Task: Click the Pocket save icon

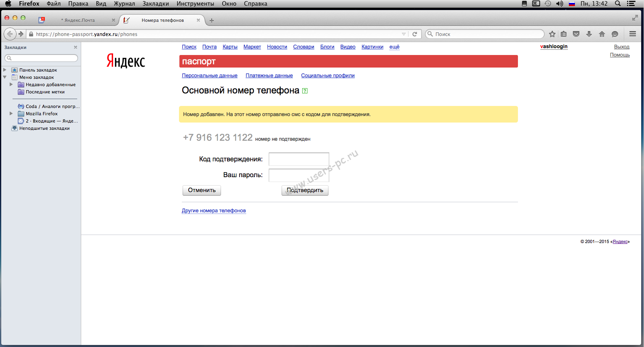Action: click(x=576, y=34)
